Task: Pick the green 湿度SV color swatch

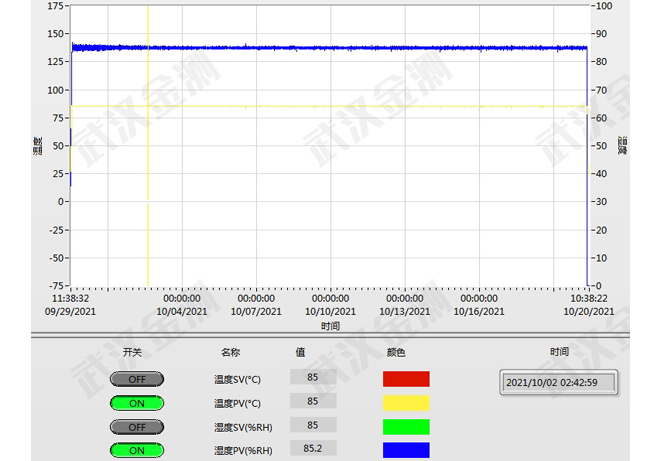Action: tap(406, 427)
